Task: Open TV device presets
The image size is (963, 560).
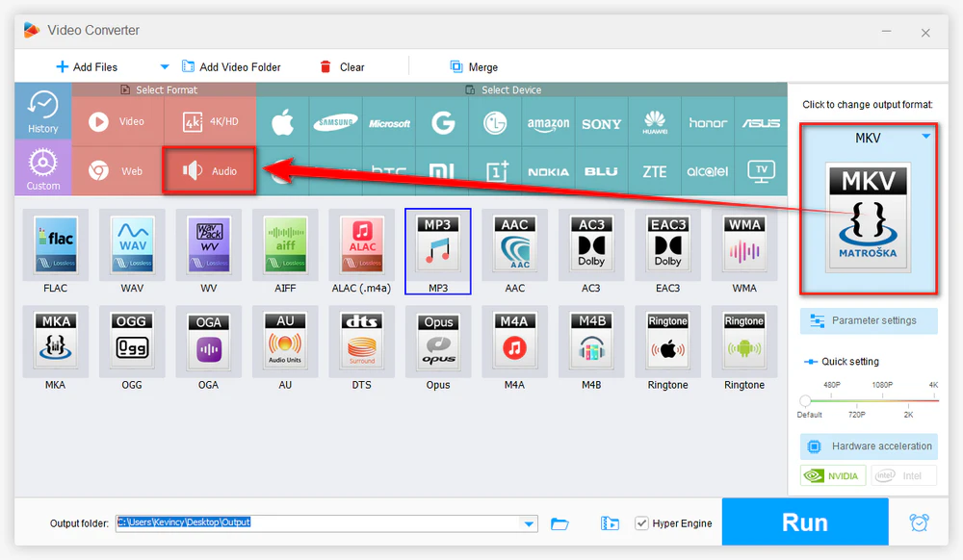Action: tap(761, 171)
